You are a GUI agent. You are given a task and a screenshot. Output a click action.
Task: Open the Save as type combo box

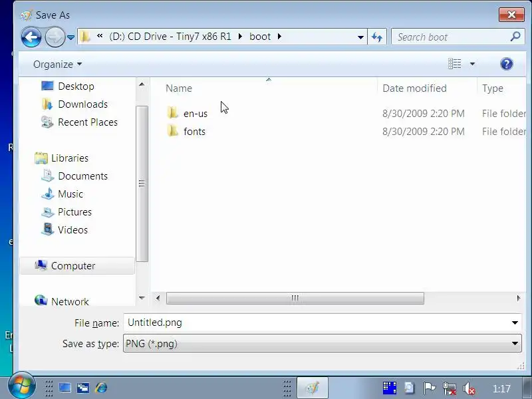pyautogui.click(x=323, y=343)
